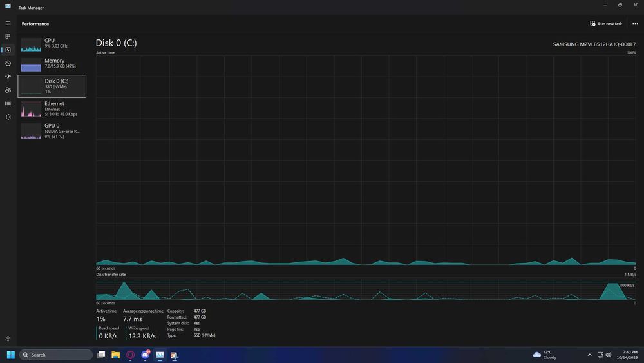
Task: Open the Users page icon
Action: (8, 90)
